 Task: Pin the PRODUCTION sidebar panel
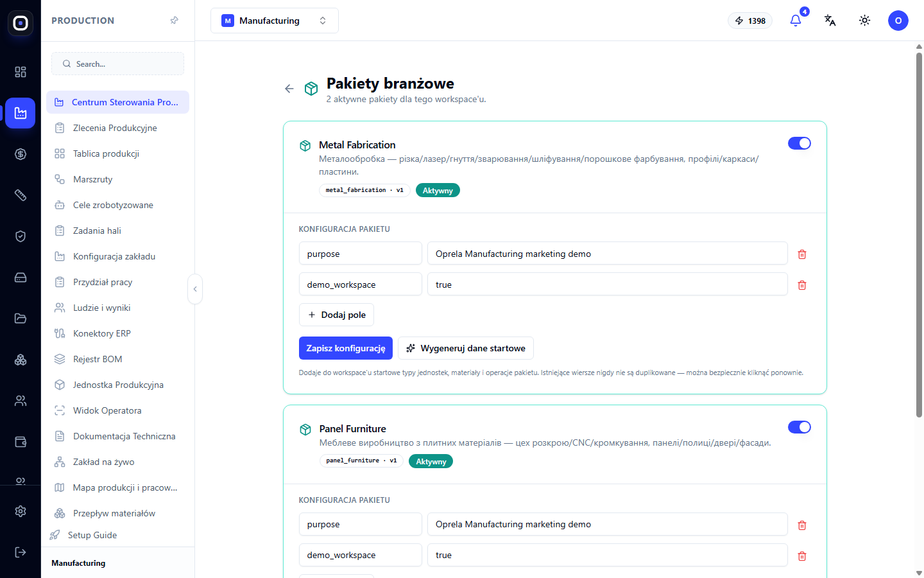point(174,21)
